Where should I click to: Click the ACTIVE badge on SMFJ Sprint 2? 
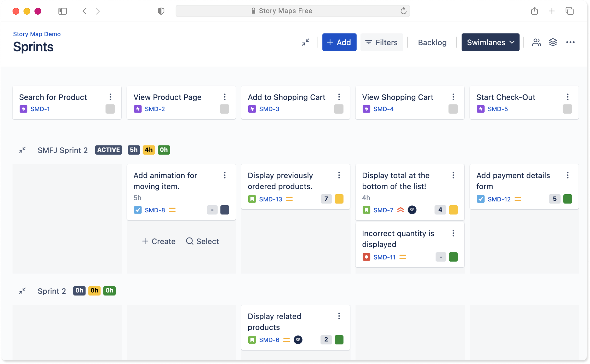pyautogui.click(x=109, y=150)
